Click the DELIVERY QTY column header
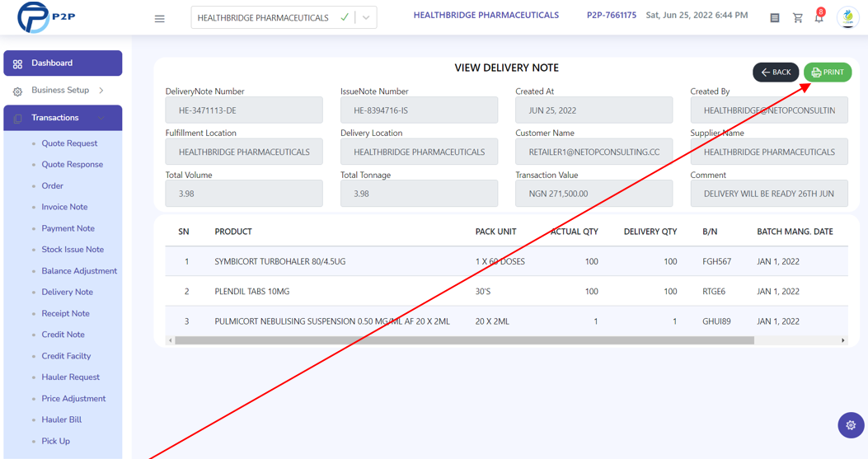The width and height of the screenshot is (868, 459). (x=650, y=232)
